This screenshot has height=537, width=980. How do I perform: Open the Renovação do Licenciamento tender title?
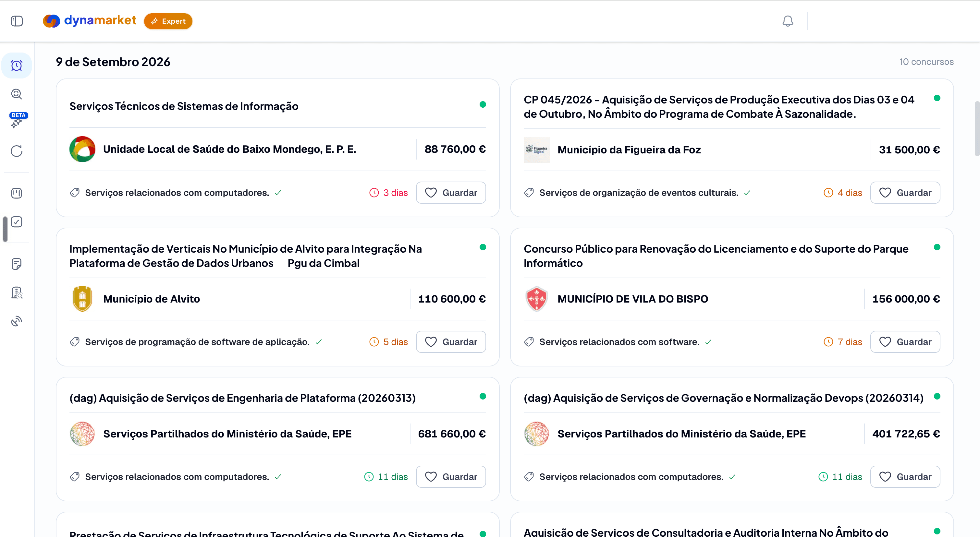pos(716,256)
